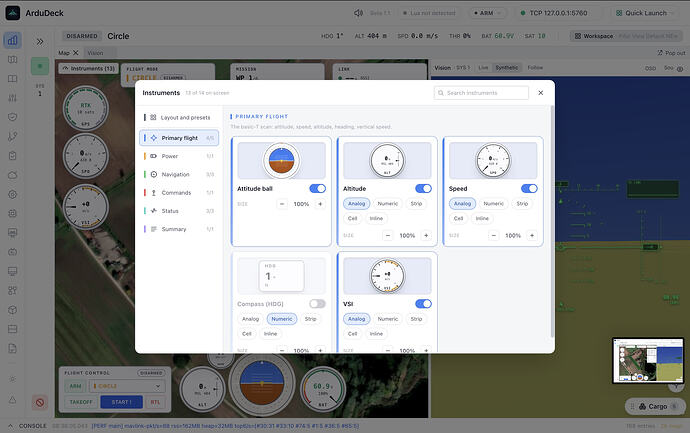Image resolution: width=690 pixels, height=433 pixels.
Task: Enable the Compass (HDG) toggle
Action: coord(317,304)
